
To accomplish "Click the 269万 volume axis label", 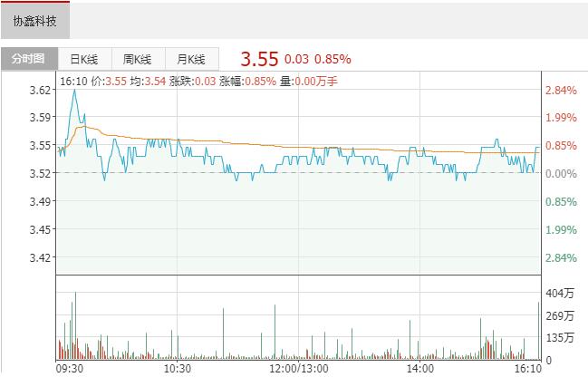I will click(x=560, y=315).
